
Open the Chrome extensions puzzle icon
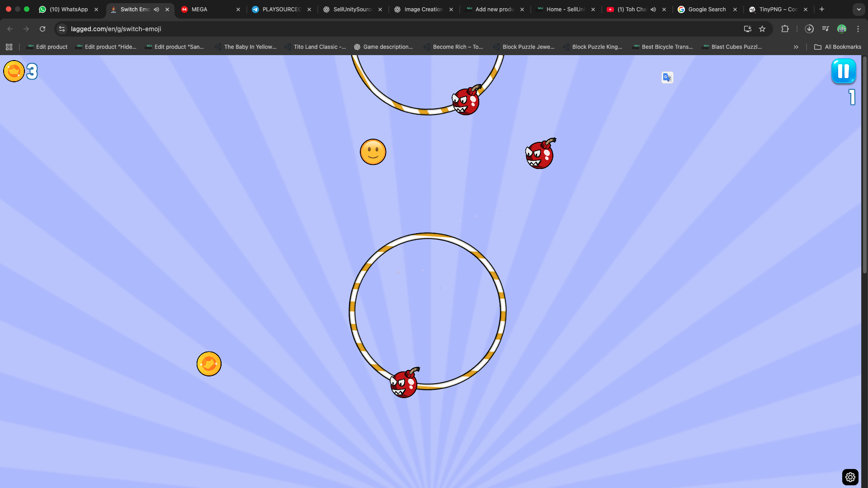click(785, 29)
